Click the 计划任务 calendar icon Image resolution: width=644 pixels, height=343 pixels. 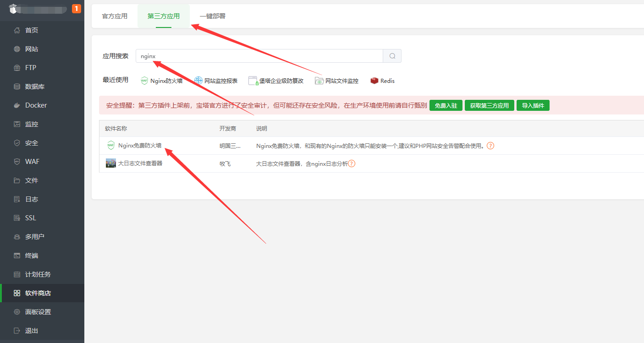17,274
